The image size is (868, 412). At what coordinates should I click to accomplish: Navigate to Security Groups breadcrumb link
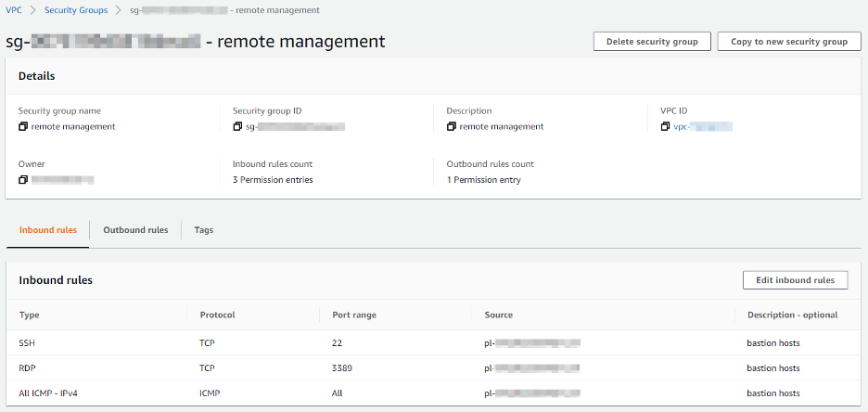tap(73, 10)
